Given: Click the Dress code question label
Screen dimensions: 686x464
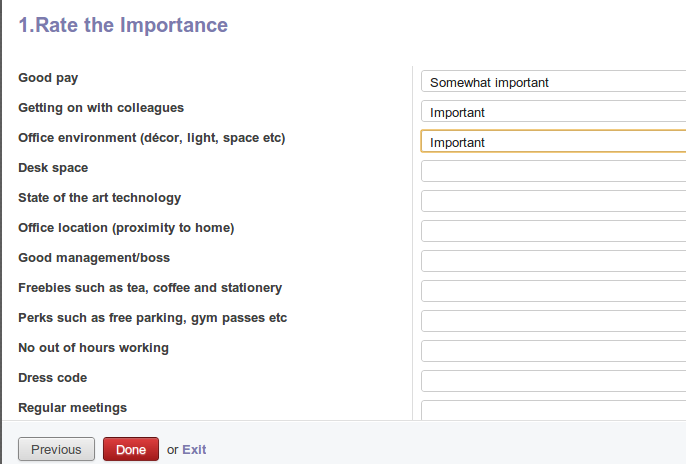Looking at the screenshot, I should [52, 378].
